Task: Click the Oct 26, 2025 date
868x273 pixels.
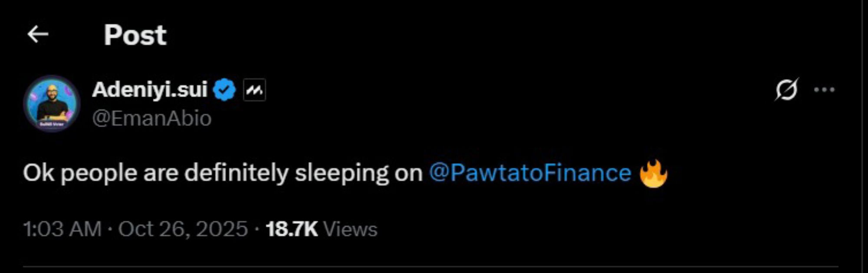Action: coord(183,229)
